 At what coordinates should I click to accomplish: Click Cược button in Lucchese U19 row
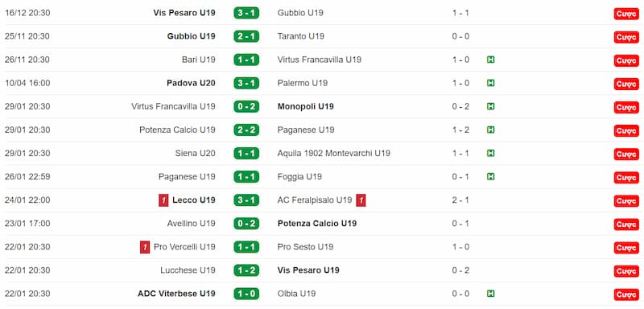point(626,271)
